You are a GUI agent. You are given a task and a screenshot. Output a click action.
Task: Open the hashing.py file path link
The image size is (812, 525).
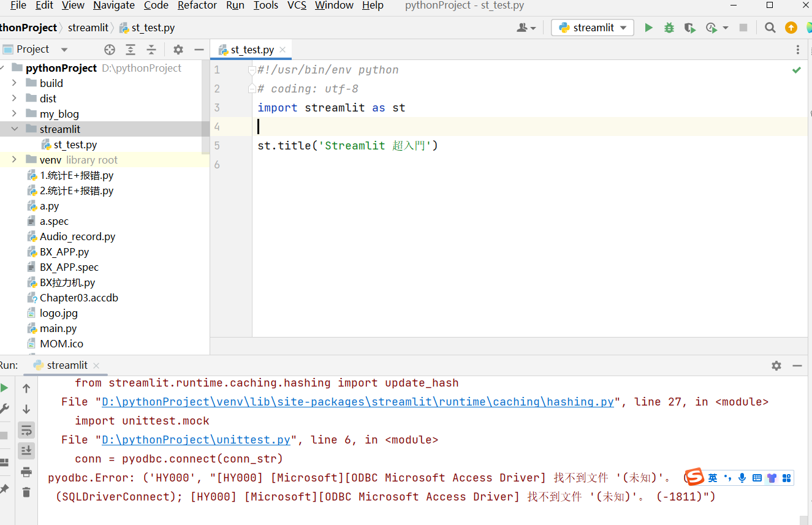click(358, 402)
